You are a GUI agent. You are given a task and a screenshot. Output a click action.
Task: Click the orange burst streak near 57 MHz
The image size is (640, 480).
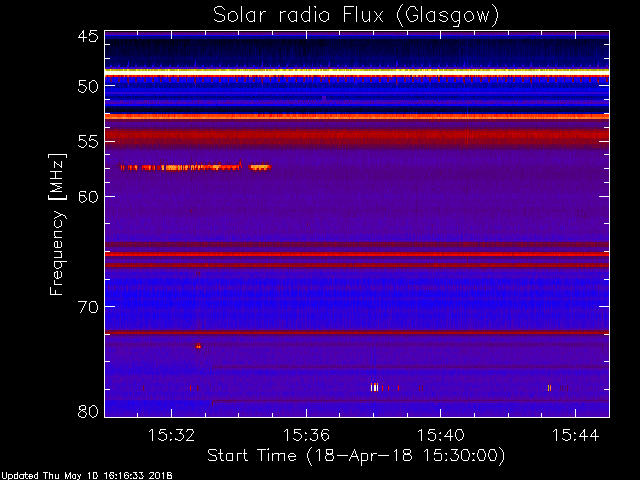click(196, 167)
